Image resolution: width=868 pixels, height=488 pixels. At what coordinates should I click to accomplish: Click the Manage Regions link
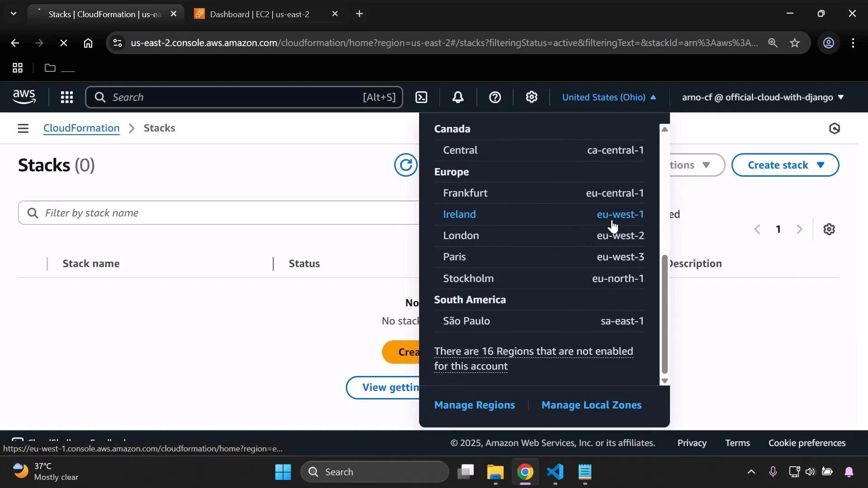point(474,405)
